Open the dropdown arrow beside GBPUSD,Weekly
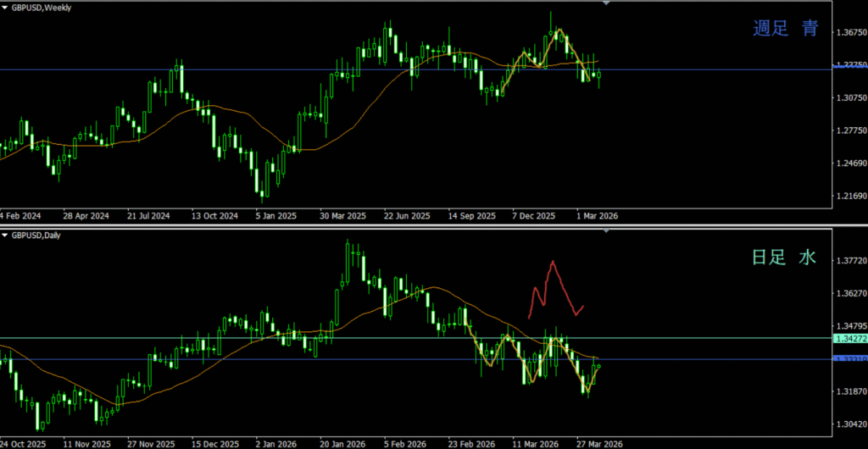The width and height of the screenshot is (868, 449). pyautogui.click(x=5, y=7)
